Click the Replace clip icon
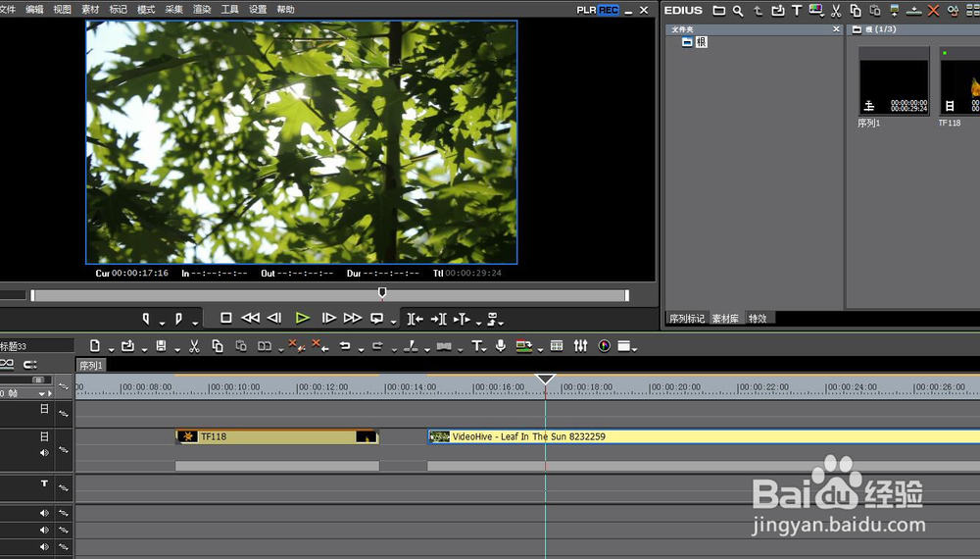 click(265, 346)
